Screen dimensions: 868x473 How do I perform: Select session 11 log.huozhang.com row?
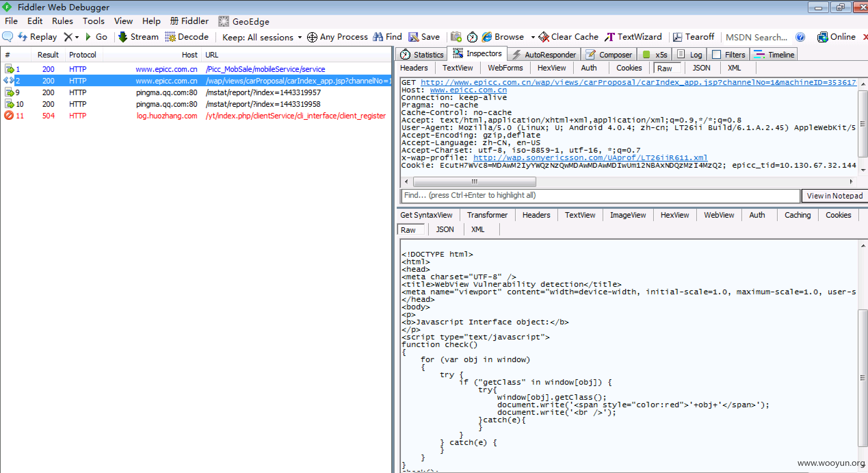pos(196,116)
